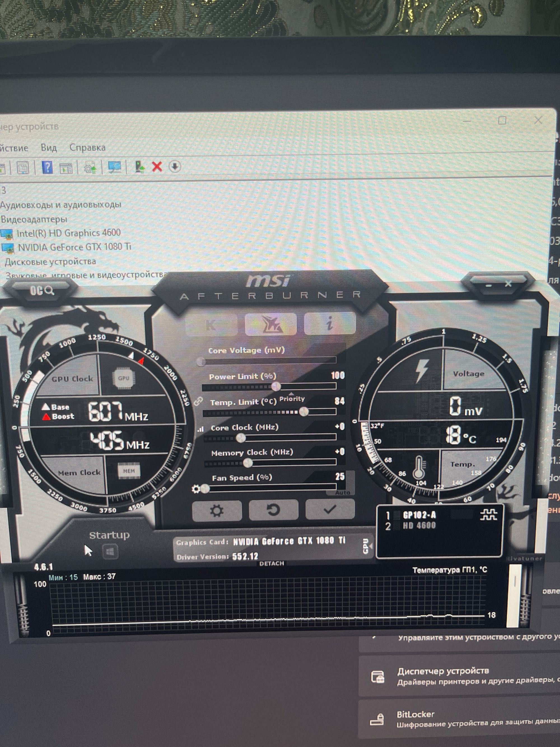Adjust the Core Clock slider handle
Viewport: 560px width, 747px height.
click(241, 438)
